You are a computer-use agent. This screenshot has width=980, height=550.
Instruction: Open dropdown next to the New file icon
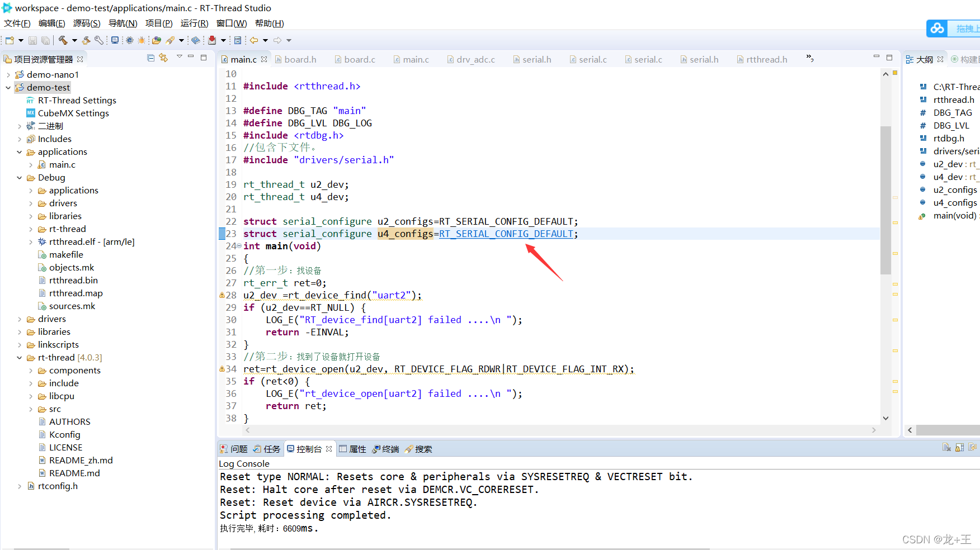click(21, 40)
